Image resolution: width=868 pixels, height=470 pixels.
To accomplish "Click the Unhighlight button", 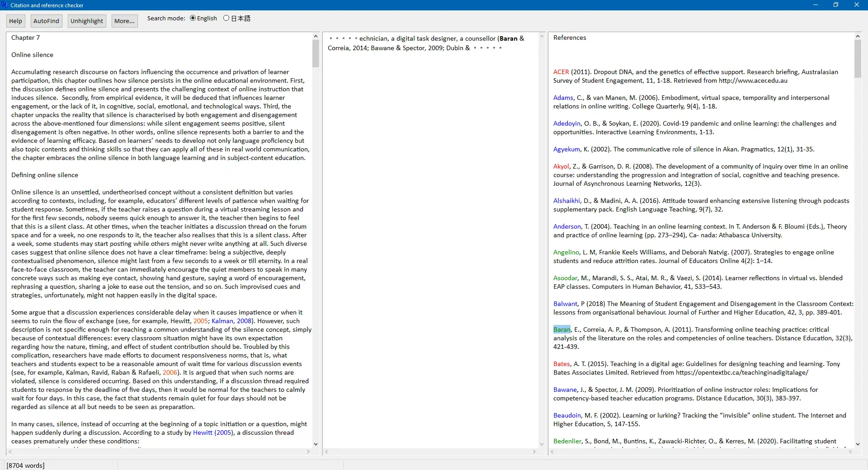I will coord(87,21).
